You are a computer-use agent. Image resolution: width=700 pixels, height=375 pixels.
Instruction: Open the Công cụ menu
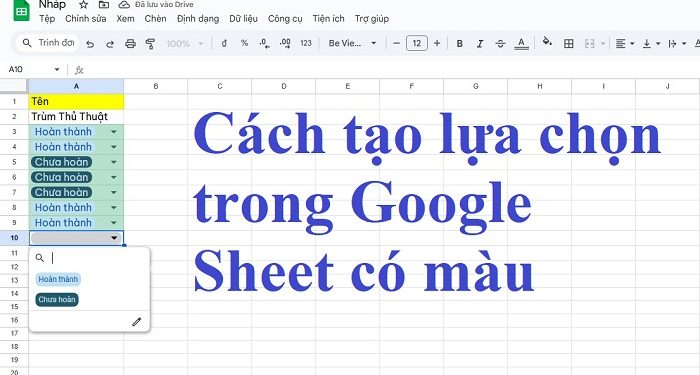tap(285, 19)
